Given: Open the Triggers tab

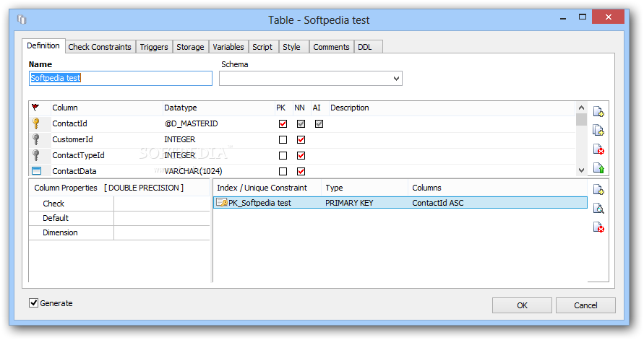Looking at the screenshot, I should click(x=154, y=47).
